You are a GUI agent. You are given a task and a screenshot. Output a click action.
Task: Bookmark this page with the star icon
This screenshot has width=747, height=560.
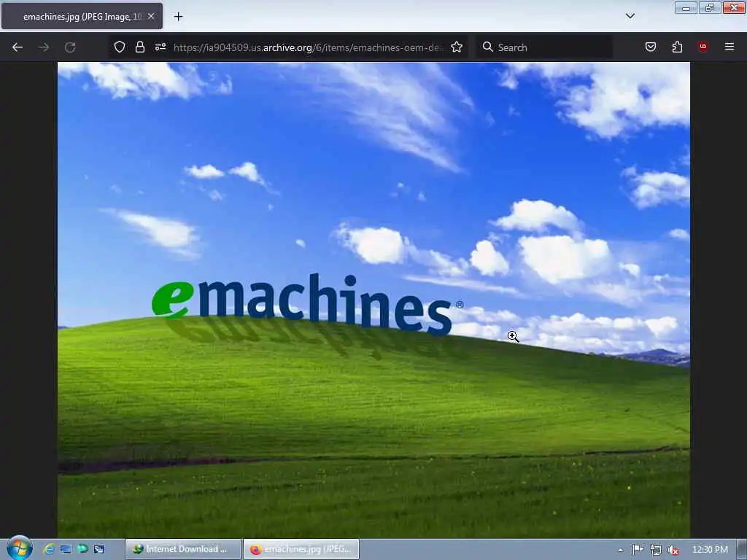457,47
